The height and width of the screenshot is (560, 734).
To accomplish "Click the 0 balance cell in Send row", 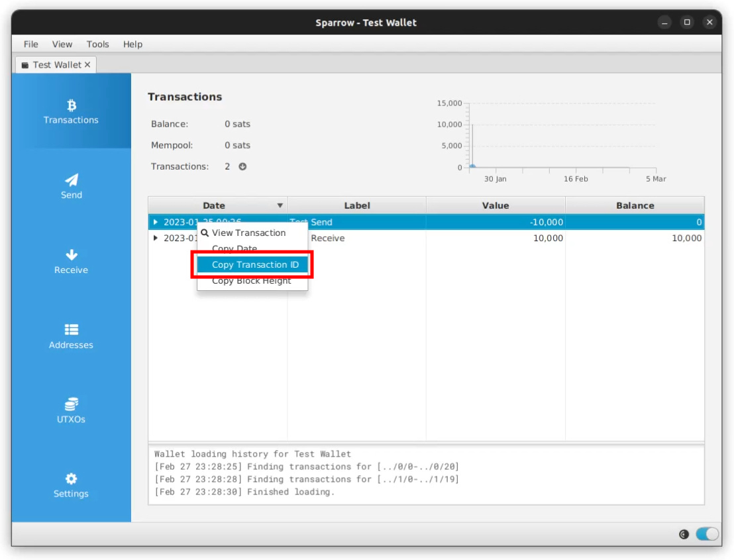I will point(635,222).
